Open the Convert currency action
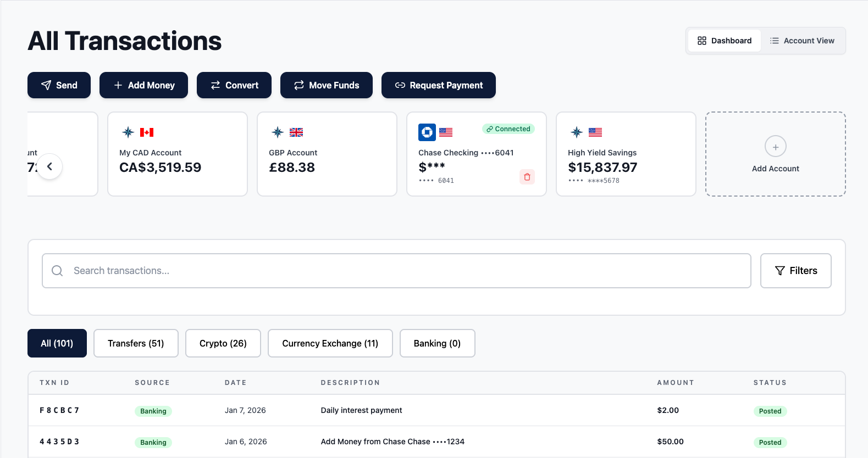The image size is (868, 458). coord(234,85)
